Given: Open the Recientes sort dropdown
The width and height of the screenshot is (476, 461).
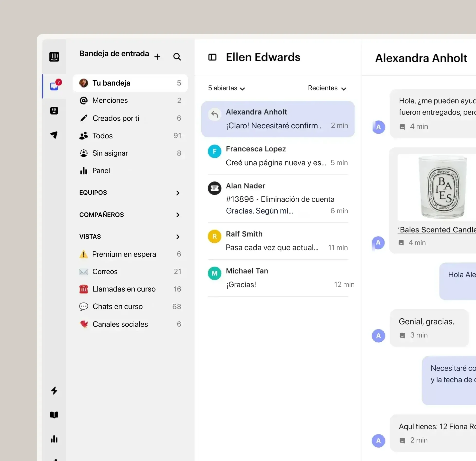Looking at the screenshot, I should click(327, 88).
